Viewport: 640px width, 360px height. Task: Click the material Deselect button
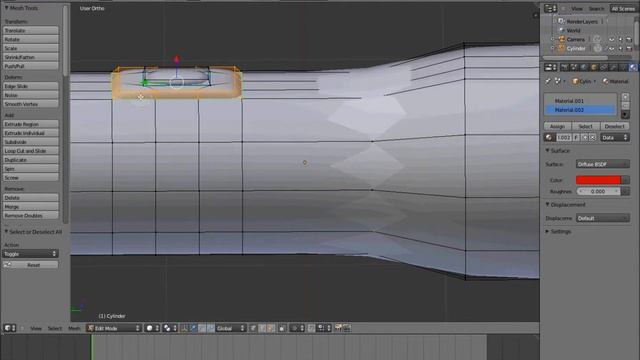pos(614,126)
